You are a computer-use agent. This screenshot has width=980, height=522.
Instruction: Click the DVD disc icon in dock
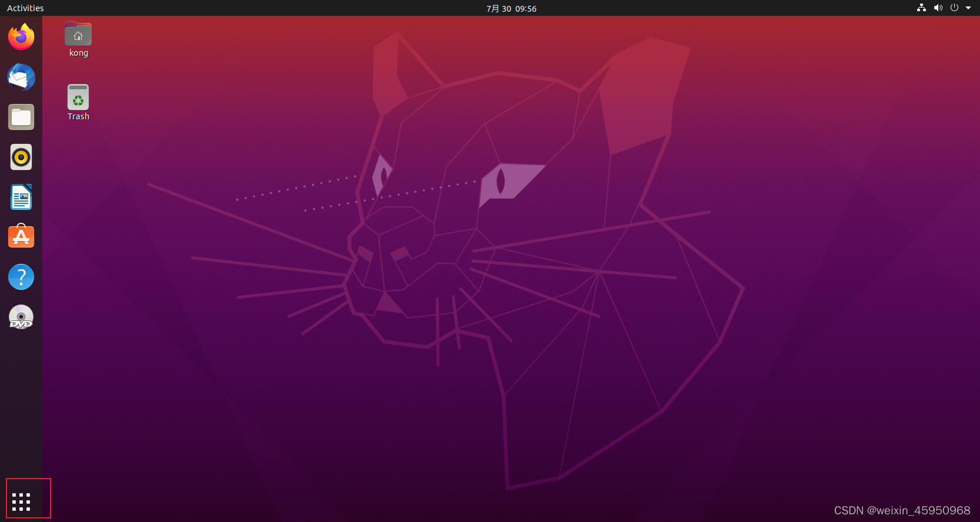click(21, 317)
